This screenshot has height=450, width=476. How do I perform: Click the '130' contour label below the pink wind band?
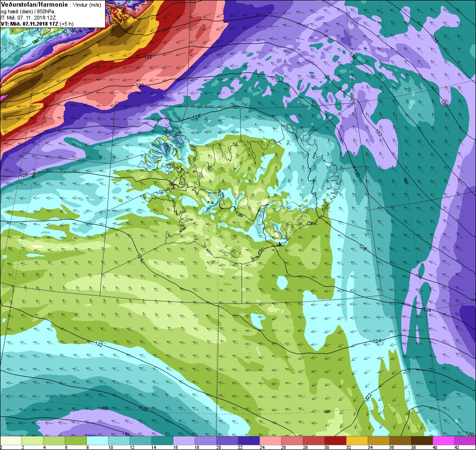pyautogui.click(x=139, y=86)
